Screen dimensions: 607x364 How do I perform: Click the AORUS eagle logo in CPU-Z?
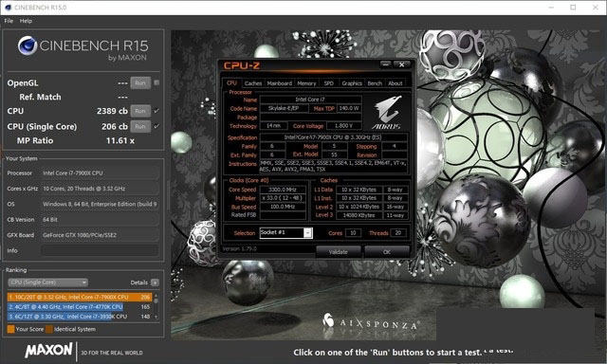[387, 113]
